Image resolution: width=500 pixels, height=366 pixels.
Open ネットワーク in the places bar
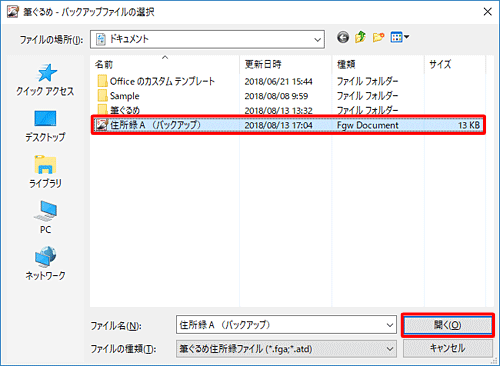[x=45, y=264]
